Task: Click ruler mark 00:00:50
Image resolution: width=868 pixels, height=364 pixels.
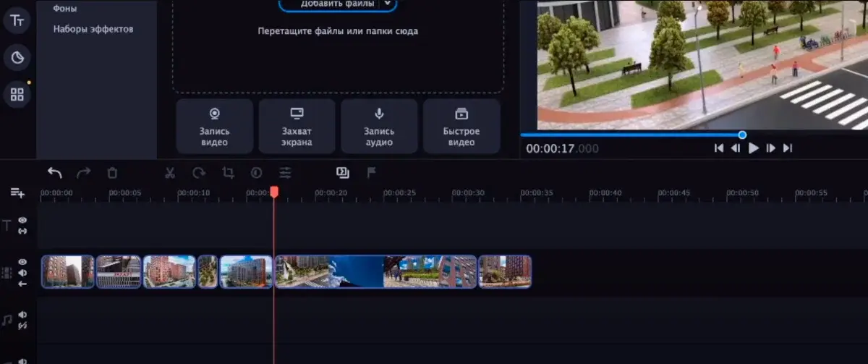Action: tap(743, 193)
